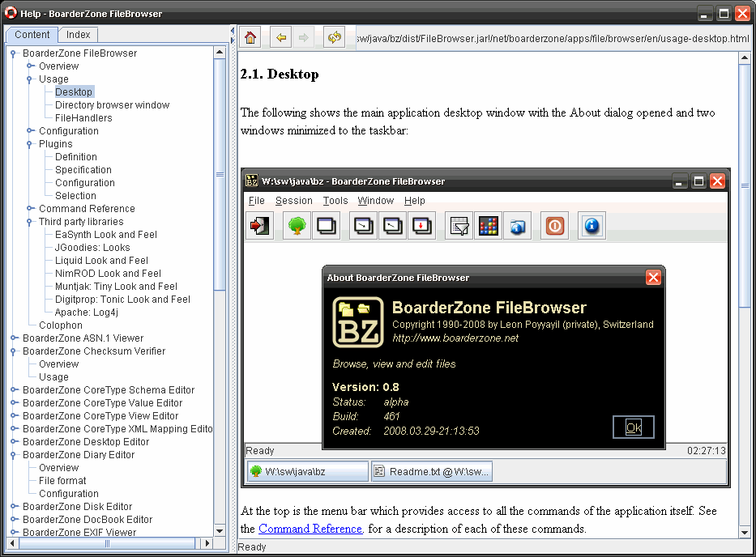Expand the Overview node under FileBrowser
756x557 pixels.
point(30,66)
